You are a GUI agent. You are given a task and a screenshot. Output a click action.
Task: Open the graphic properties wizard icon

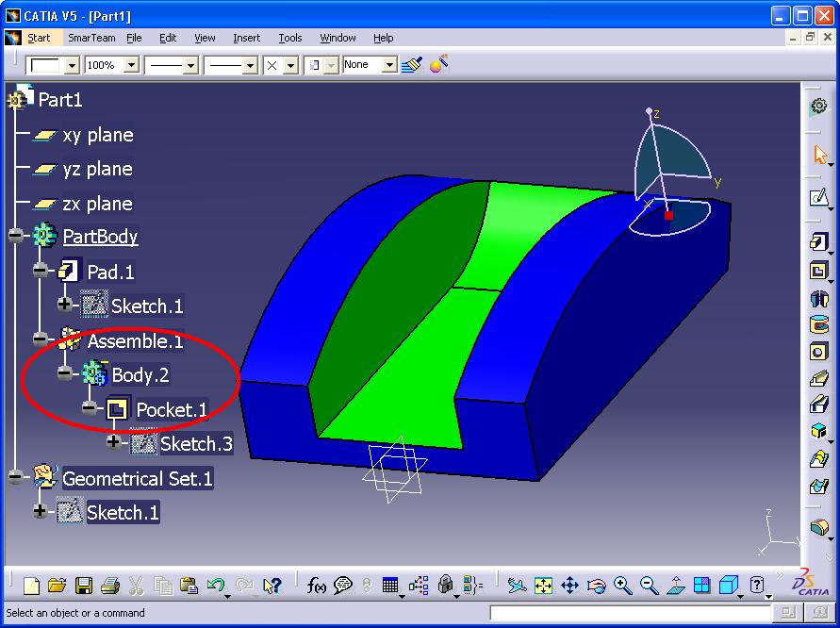[x=439, y=65]
